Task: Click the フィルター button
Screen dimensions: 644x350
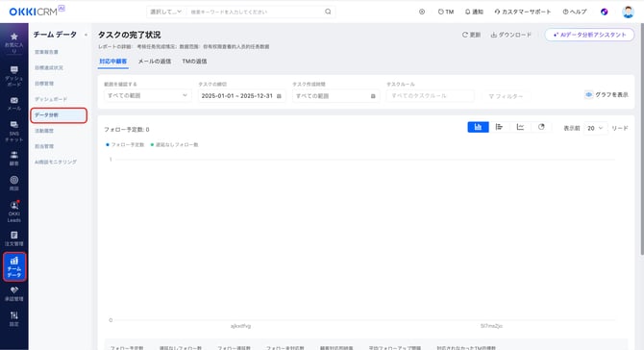Action: pos(506,96)
